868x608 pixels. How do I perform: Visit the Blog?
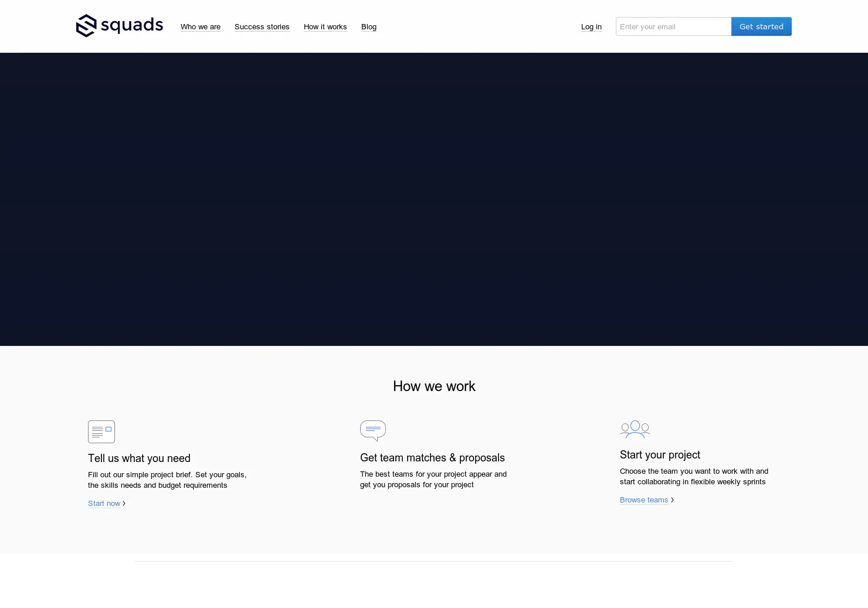point(369,27)
